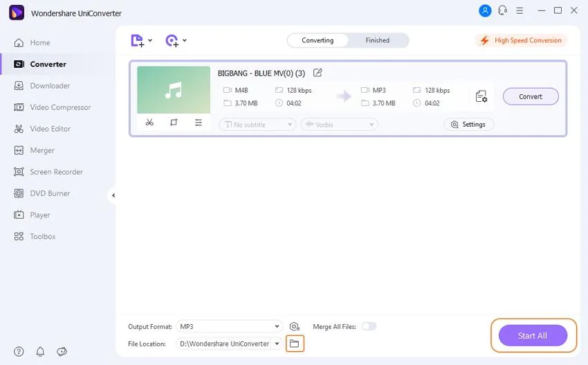Image resolution: width=588 pixels, height=365 pixels.
Task: Open the Player section
Action: [x=32, y=215]
